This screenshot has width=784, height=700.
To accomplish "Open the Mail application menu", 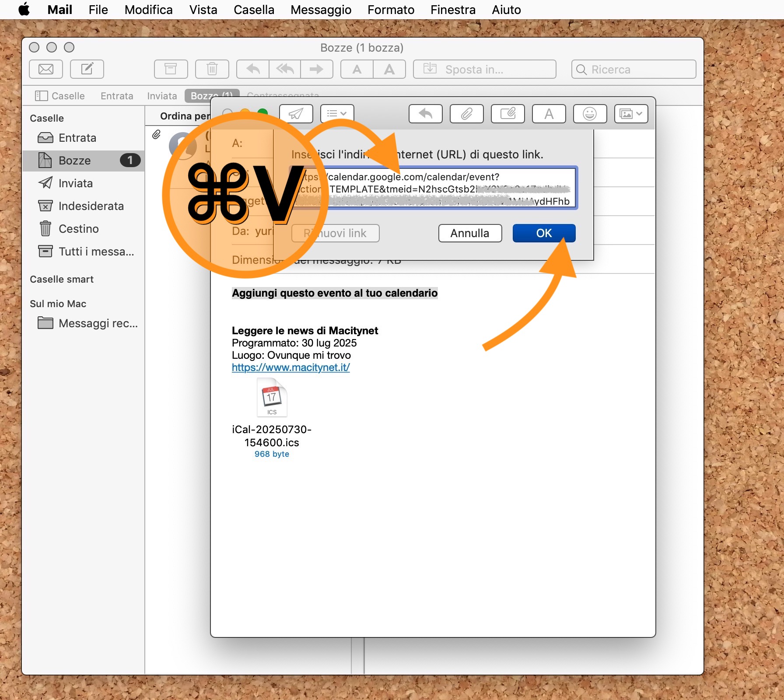I will tap(60, 10).
